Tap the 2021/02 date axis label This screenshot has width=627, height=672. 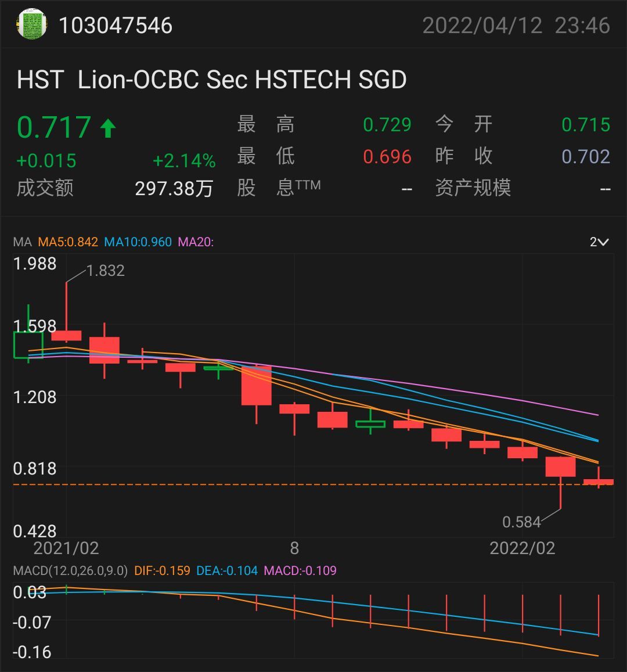click(66, 548)
